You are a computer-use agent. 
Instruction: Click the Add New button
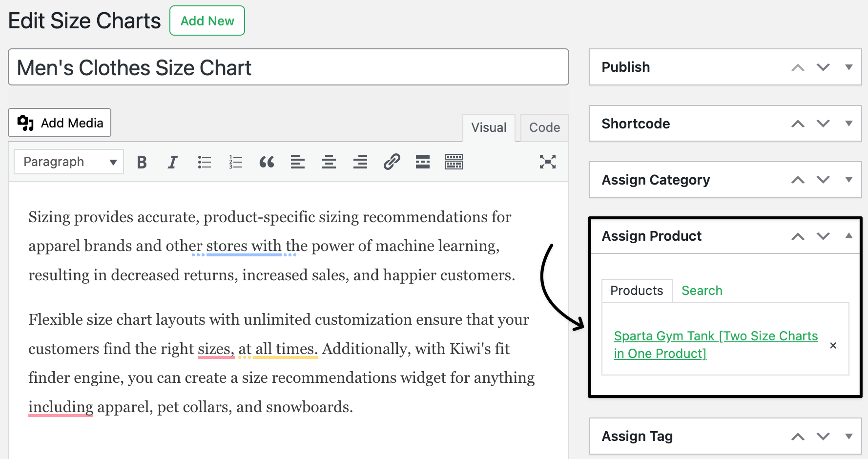(x=207, y=21)
